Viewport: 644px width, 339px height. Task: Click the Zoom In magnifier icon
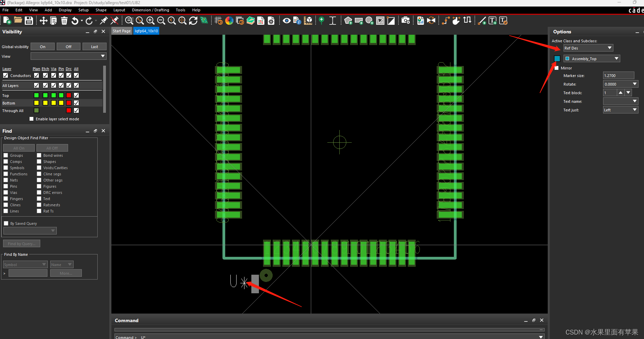[x=150, y=21]
